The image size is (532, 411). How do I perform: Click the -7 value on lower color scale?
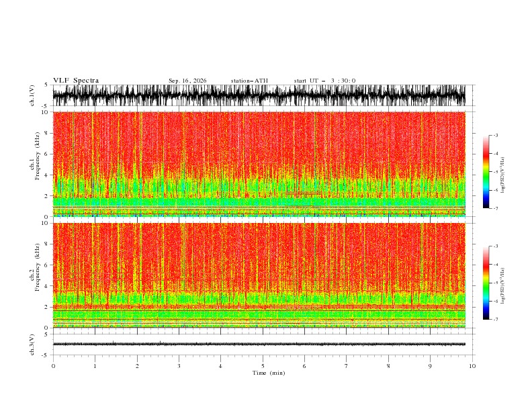click(x=495, y=319)
